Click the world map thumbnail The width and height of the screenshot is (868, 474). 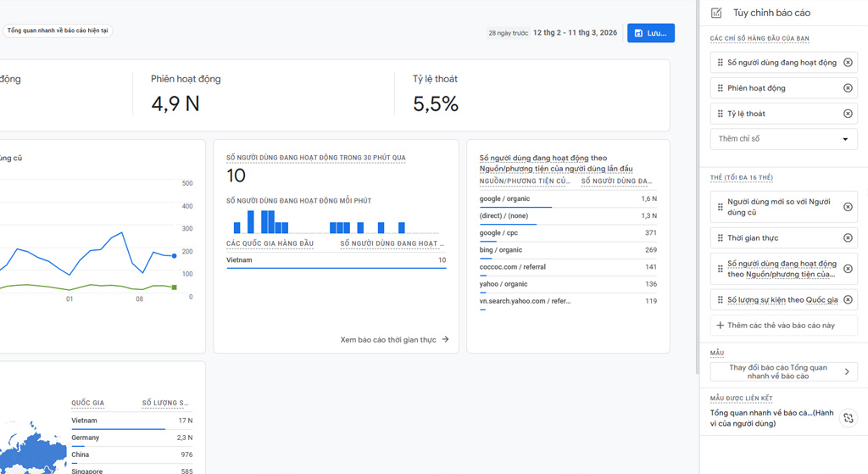pos(33,449)
